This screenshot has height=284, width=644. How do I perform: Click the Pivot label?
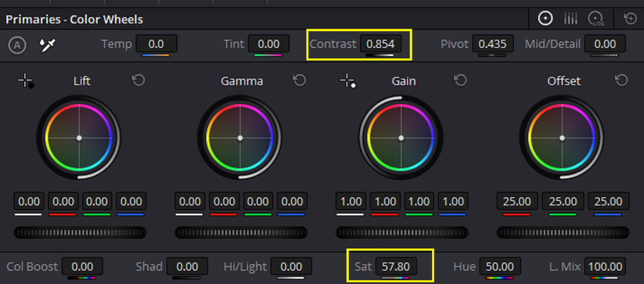(x=455, y=44)
